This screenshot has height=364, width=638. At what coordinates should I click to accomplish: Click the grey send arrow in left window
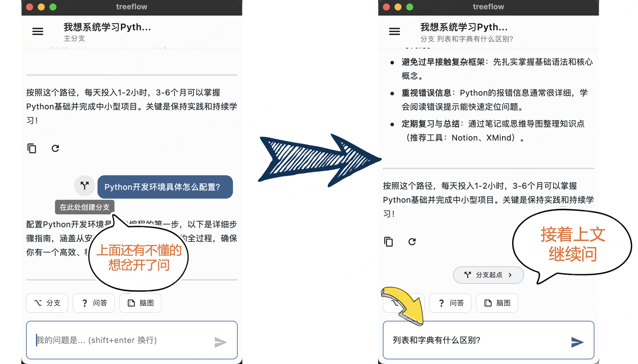221,342
